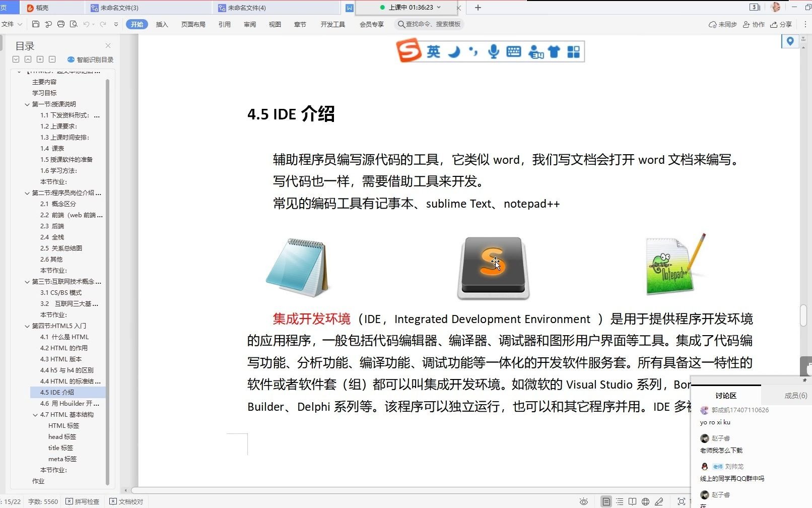Open the 开发工具 ribbon tab

333,24
